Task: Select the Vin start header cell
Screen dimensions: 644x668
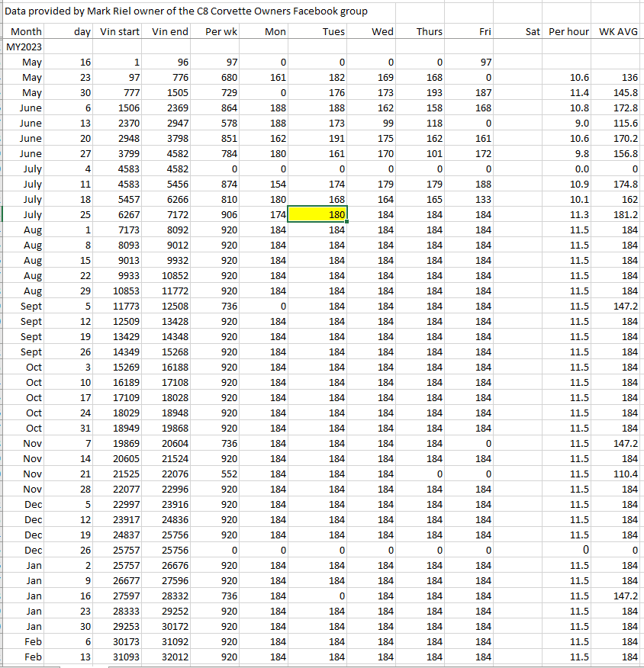Action: point(119,32)
